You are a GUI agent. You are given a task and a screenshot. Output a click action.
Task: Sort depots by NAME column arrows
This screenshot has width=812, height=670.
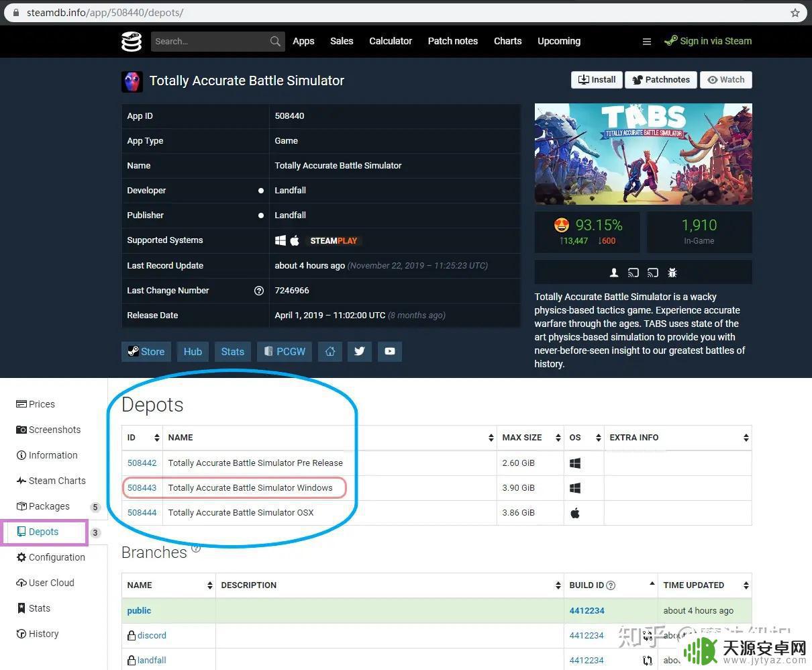(x=491, y=438)
